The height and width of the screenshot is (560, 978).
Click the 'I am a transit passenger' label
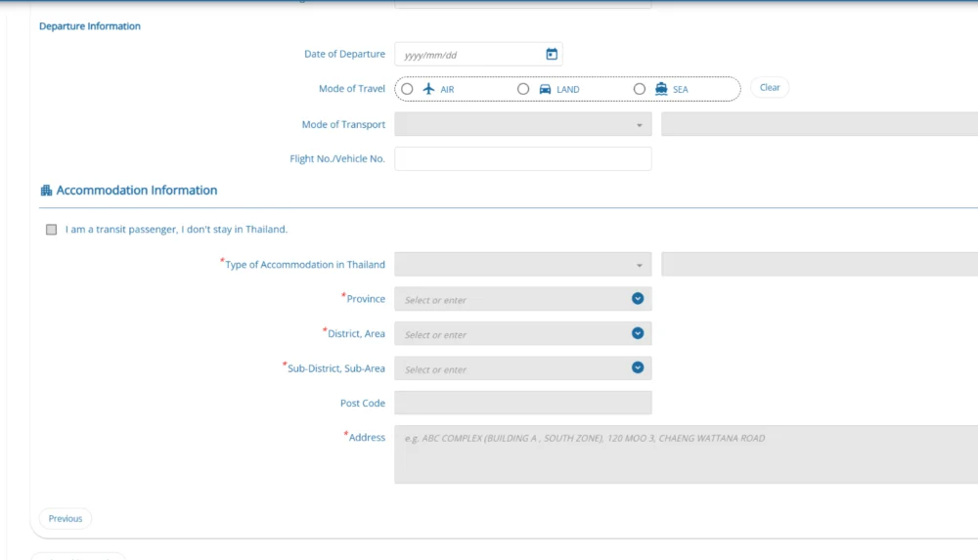point(176,230)
